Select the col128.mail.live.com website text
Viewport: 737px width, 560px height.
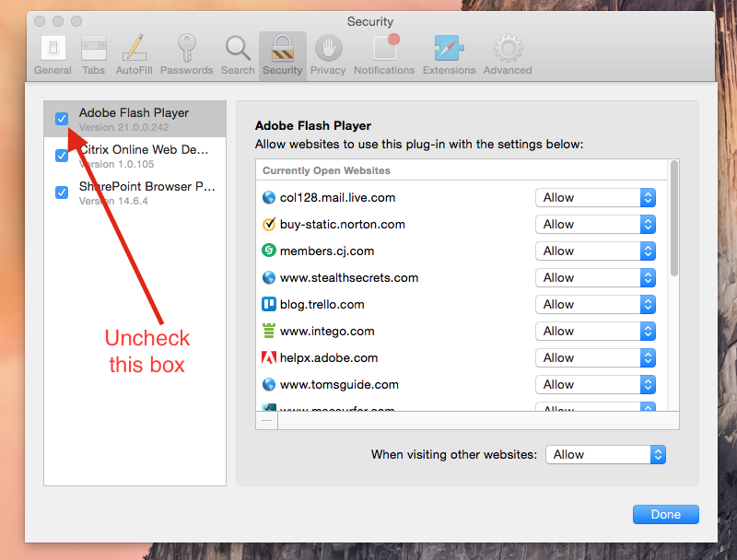pyautogui.click(x=337, y=198)
